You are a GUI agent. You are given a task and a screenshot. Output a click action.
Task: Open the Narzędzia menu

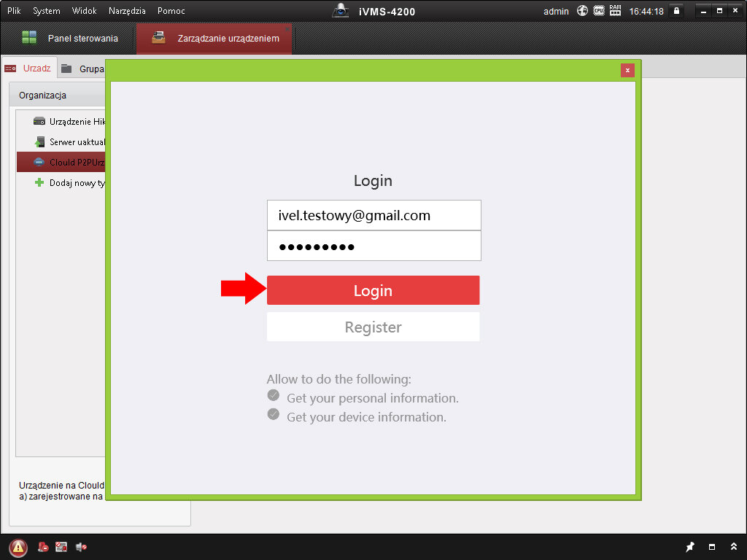[x=127, y=11]
